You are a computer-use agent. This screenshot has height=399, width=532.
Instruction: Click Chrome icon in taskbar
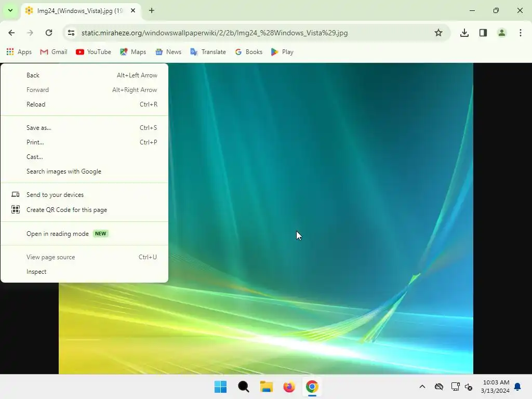(312, 387)
